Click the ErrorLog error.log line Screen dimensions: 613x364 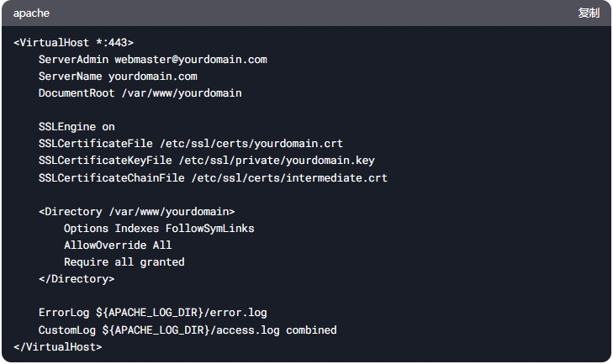(153, 313)
